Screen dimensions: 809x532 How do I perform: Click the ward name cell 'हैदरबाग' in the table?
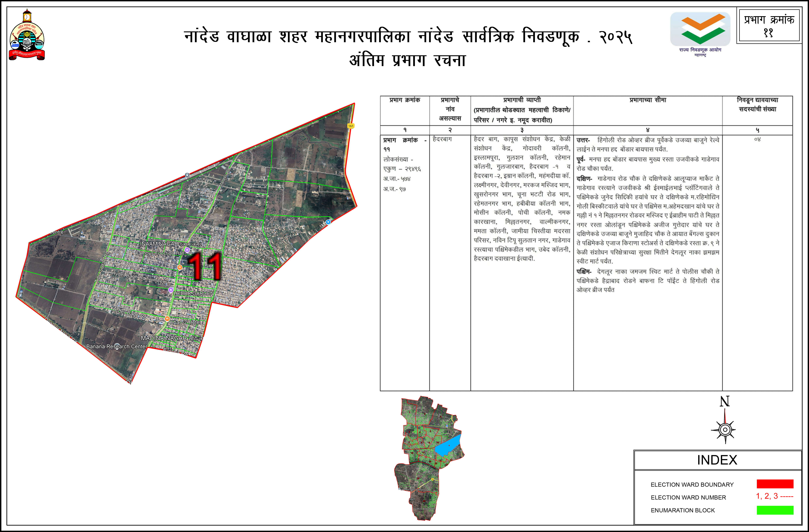point(442,139)
